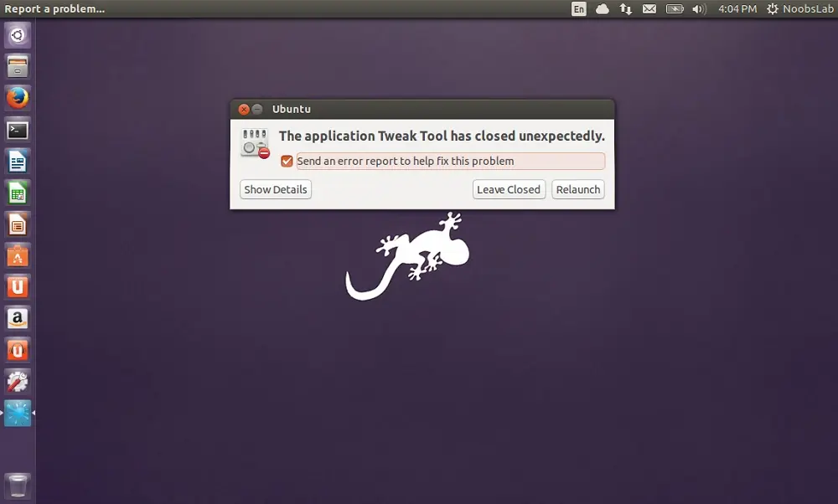Open the Amazon launcher icon
This screenshot has height=504, width=838.
click(x=18, y=319)
